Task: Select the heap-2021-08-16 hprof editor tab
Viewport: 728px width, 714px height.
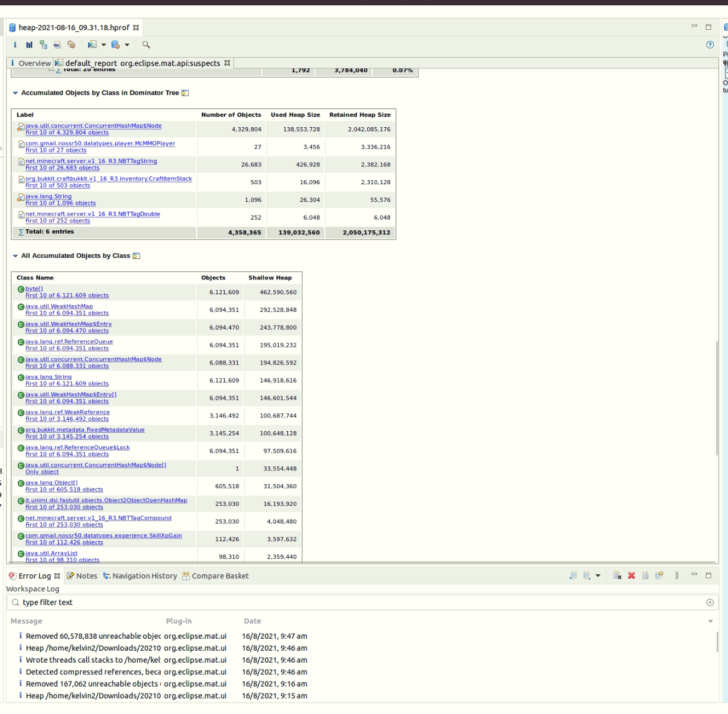Action: (x=74, y=27)
